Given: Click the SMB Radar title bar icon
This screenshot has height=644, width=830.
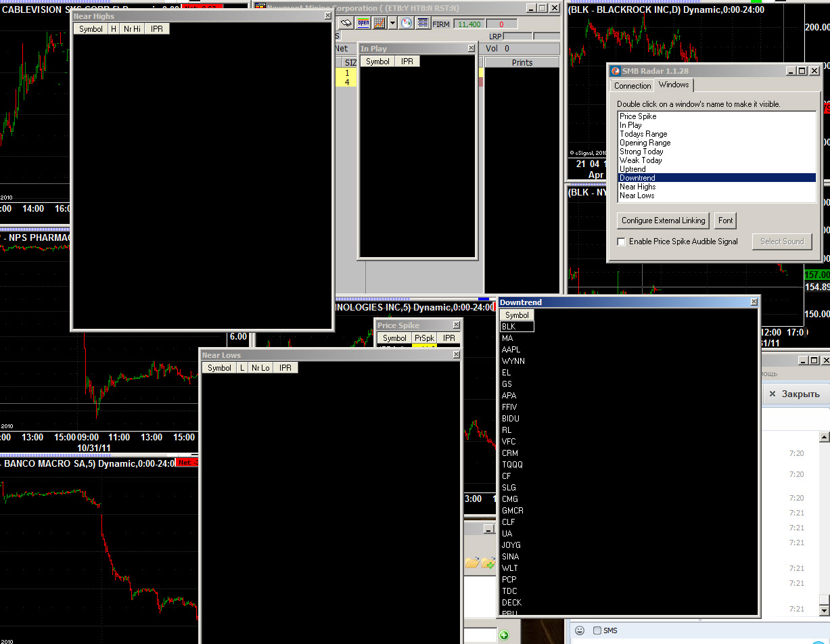Looking at the screenshot, I should (615, 70).
